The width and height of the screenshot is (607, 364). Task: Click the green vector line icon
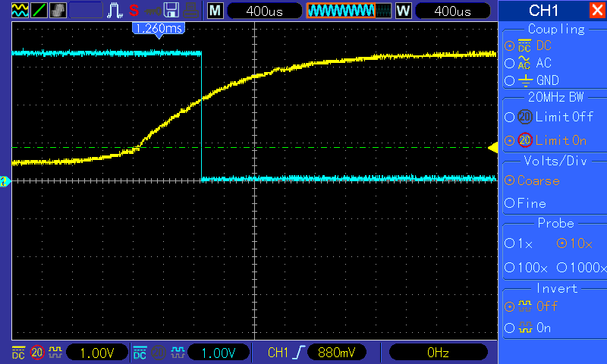pos(39,11)
